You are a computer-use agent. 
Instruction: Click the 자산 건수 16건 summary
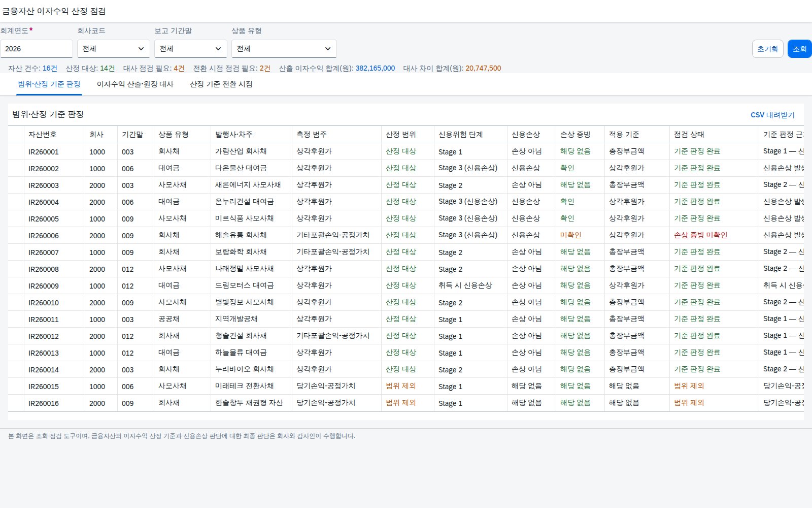coord(32,68)
